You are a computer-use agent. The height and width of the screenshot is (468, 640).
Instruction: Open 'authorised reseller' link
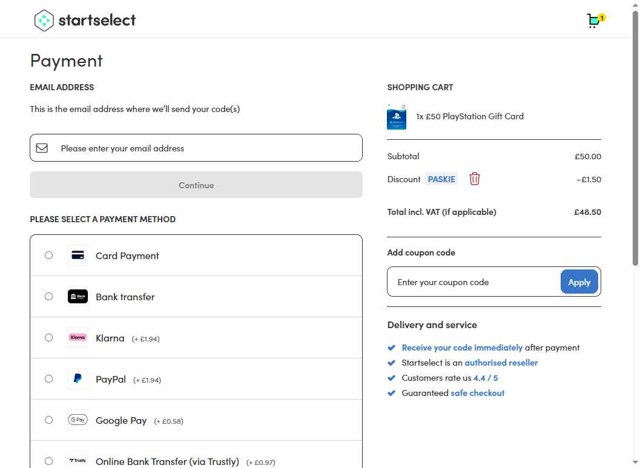pos(501,363)
